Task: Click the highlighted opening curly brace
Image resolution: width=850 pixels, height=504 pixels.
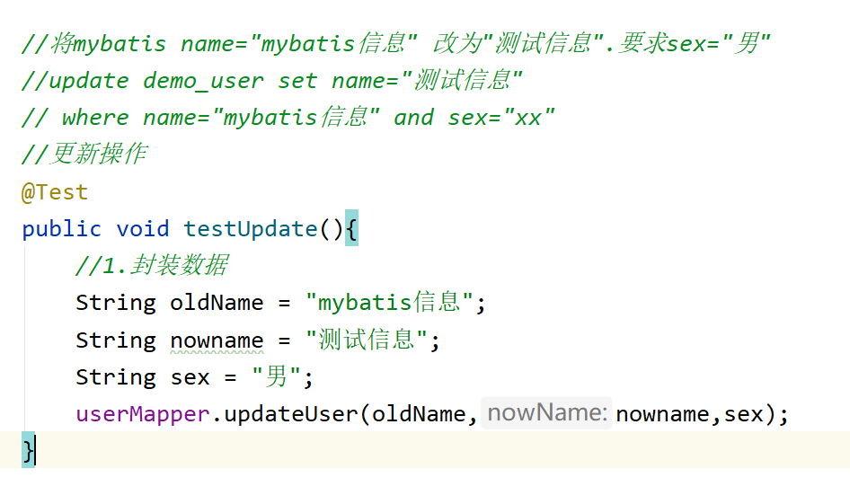Action: (351, 228)
